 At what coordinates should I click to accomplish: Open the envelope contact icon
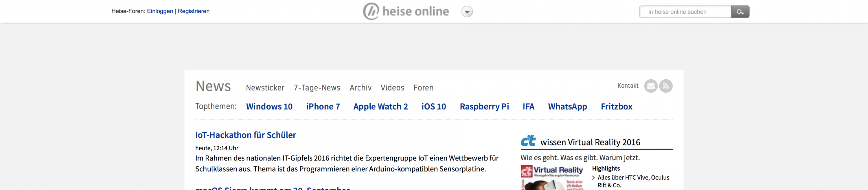tap(650, 86)
